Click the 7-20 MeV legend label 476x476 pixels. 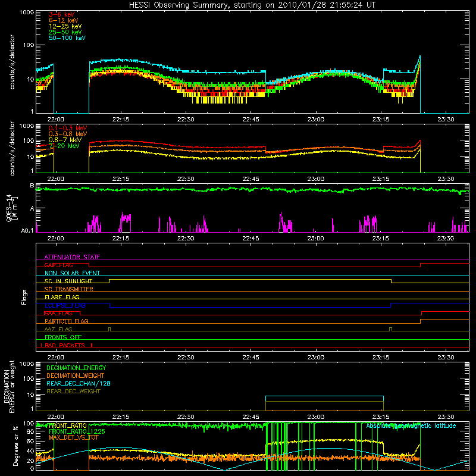point(64,146)
